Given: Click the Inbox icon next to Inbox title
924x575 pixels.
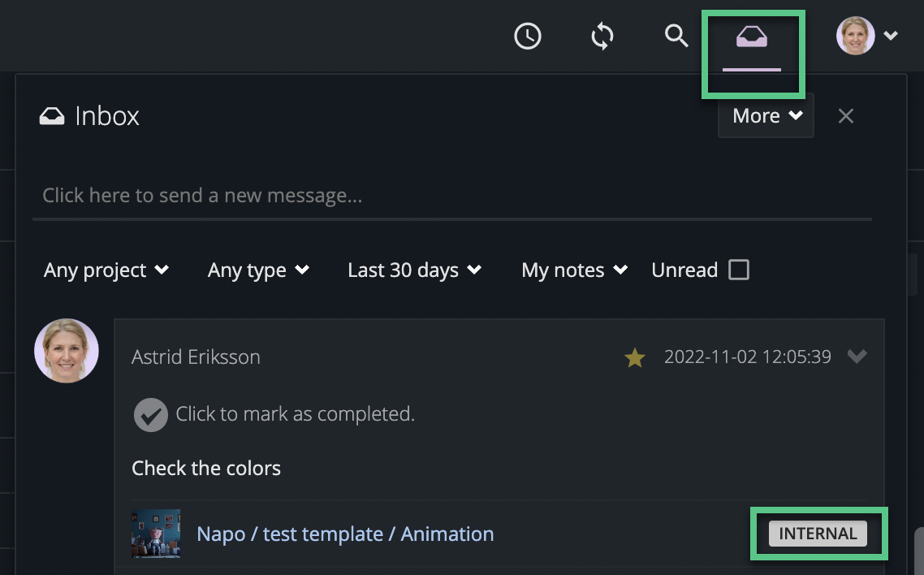Looking at the screenshot, I should coord(51,115).
